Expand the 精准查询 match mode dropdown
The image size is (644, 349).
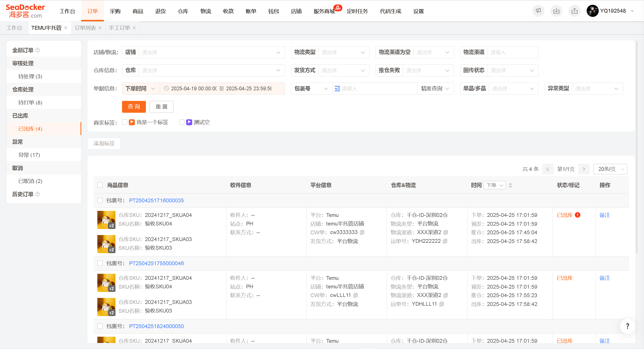click(435, 89)
